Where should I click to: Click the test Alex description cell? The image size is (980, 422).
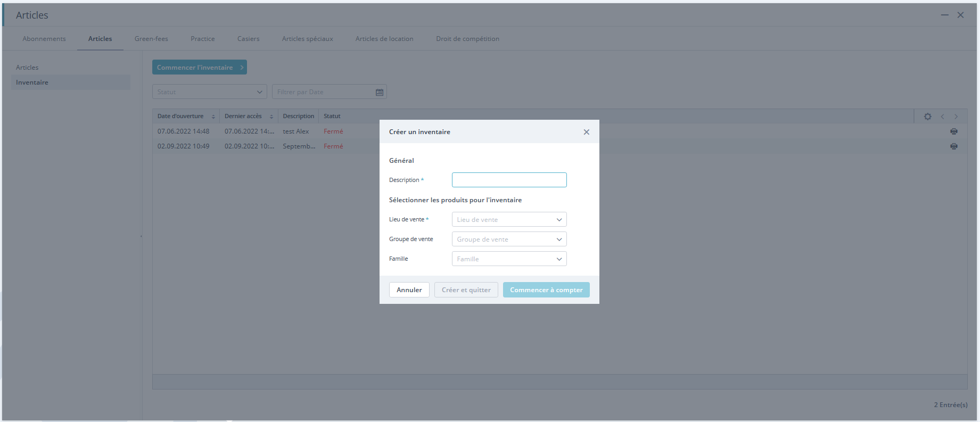[x=296, y=131]
